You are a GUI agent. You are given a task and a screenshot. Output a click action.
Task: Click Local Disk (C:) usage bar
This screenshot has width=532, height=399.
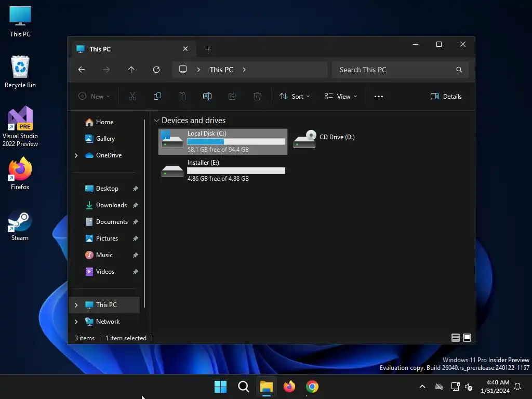point(236,141)
